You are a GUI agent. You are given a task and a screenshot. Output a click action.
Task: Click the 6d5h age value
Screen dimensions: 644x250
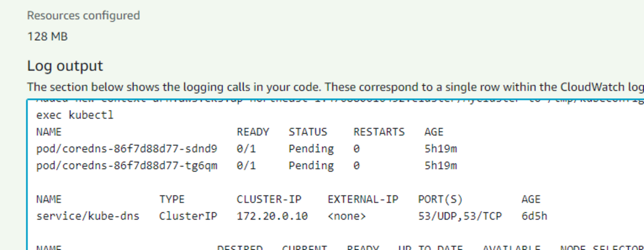(x=534, y=216)
